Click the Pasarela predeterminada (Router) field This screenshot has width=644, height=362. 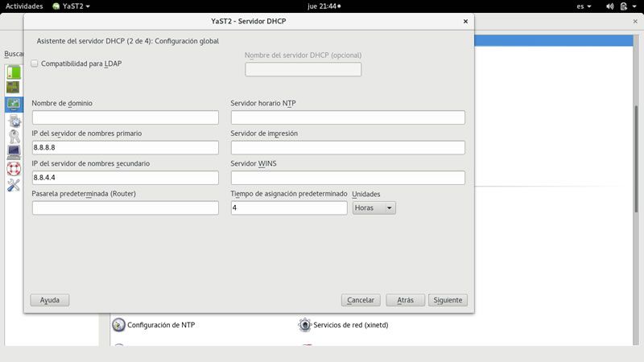click(125, 208)
